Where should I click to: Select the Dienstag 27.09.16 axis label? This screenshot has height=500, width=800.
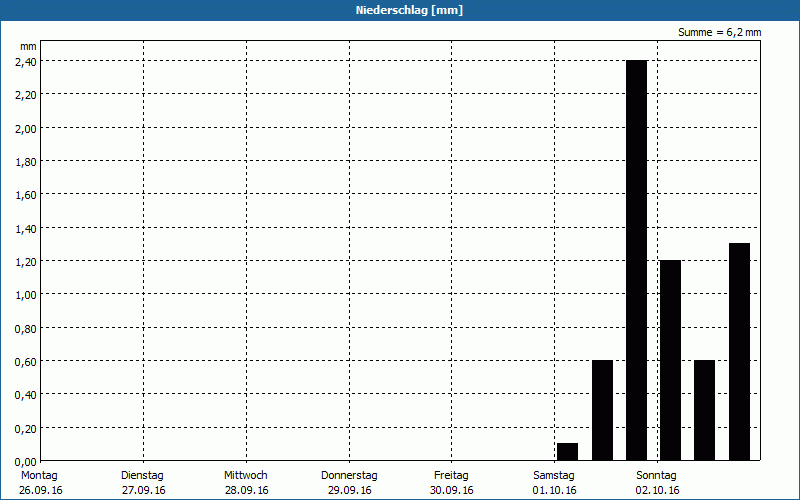(142, 482)
